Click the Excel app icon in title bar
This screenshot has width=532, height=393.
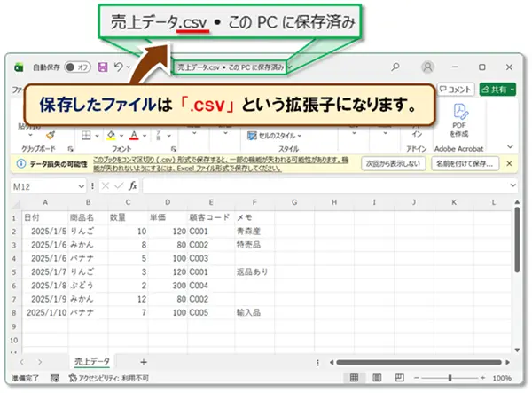pyautogui.click(x=19, y=67)
